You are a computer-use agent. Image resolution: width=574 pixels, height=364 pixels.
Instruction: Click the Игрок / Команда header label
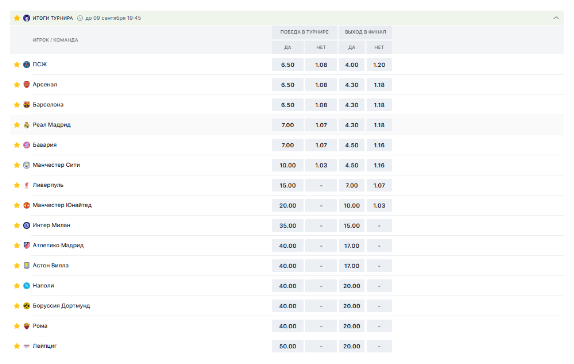[x=55, y=40]
